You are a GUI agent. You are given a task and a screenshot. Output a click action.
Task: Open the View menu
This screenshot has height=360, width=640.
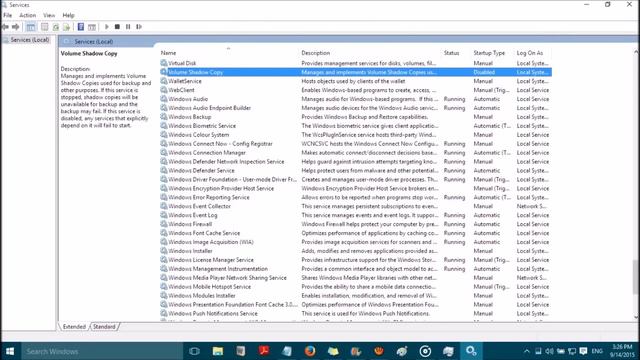[x=49, y=16]
